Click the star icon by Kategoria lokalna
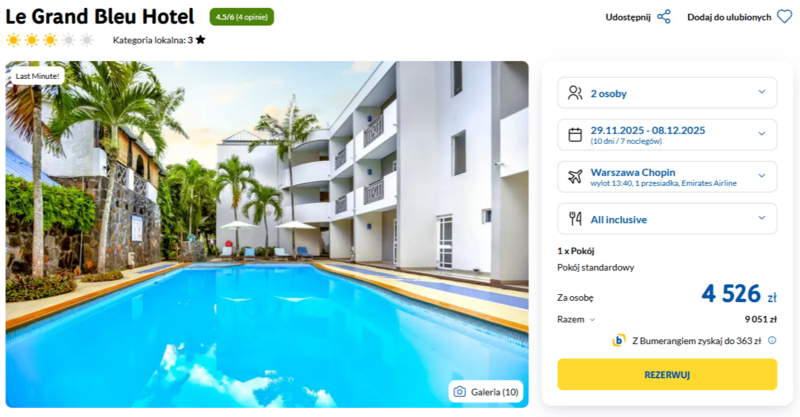 201,40
